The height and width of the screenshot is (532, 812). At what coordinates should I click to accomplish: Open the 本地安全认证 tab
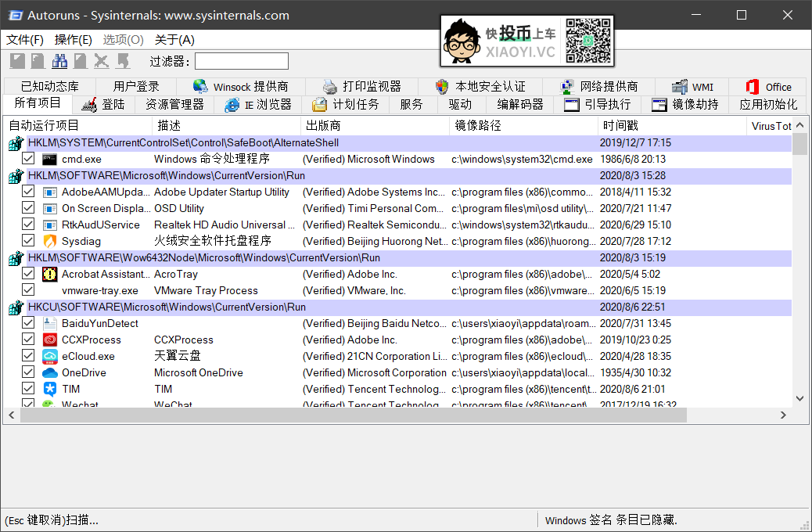click(x=480, y=87)
